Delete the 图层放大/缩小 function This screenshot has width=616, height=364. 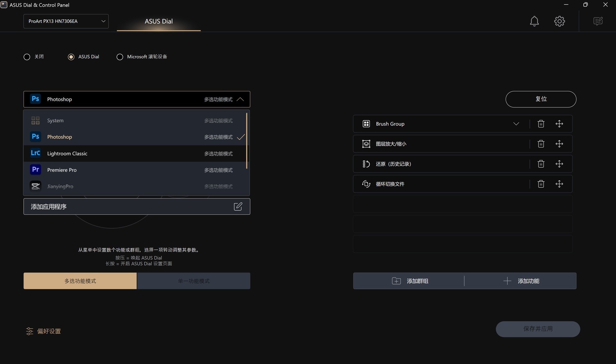[541, 144]
